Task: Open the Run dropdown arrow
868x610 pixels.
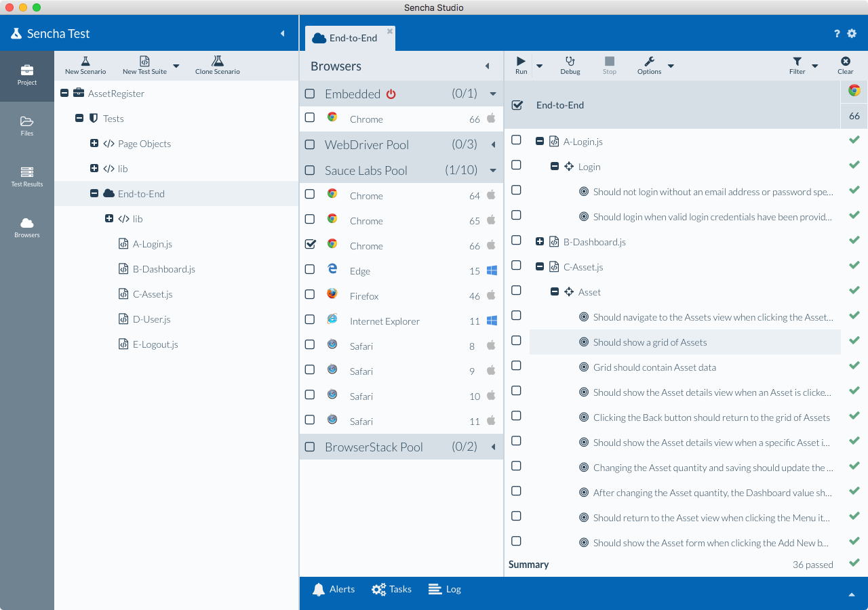Action: click(x=540, y=66)
